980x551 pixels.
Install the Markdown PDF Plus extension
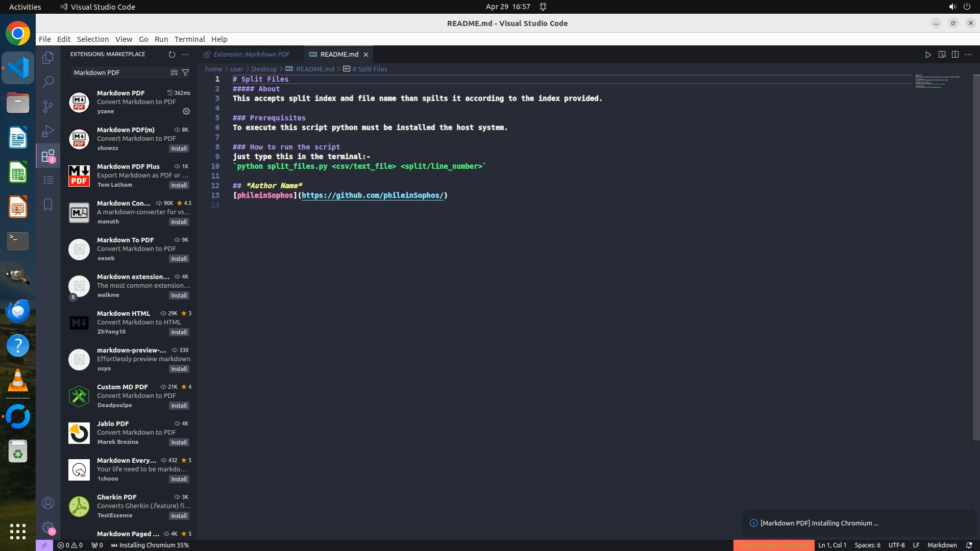(179, 185)
